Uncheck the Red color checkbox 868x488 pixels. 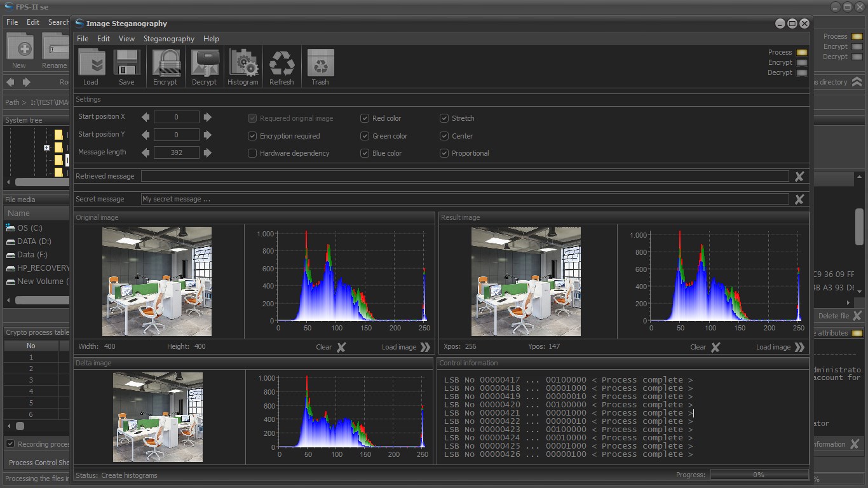[x=365, y=118]
